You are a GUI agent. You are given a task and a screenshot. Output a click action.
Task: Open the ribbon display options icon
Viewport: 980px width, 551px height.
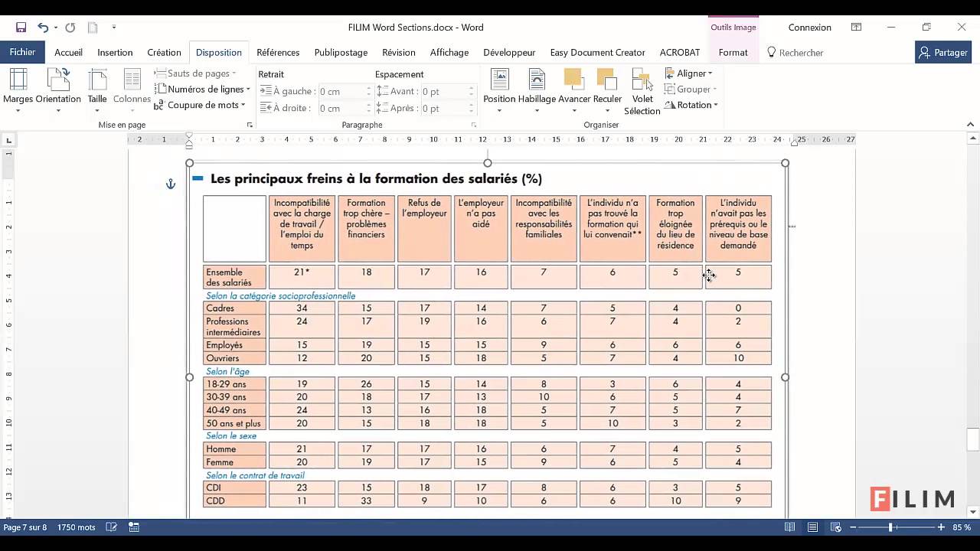[x=856, y=28]
